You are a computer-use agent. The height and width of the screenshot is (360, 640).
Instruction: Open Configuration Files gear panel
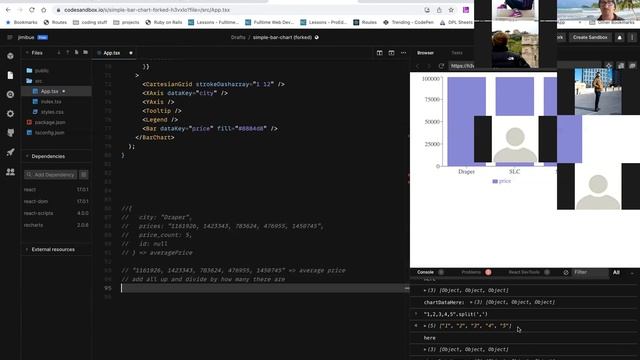point(10,113)
